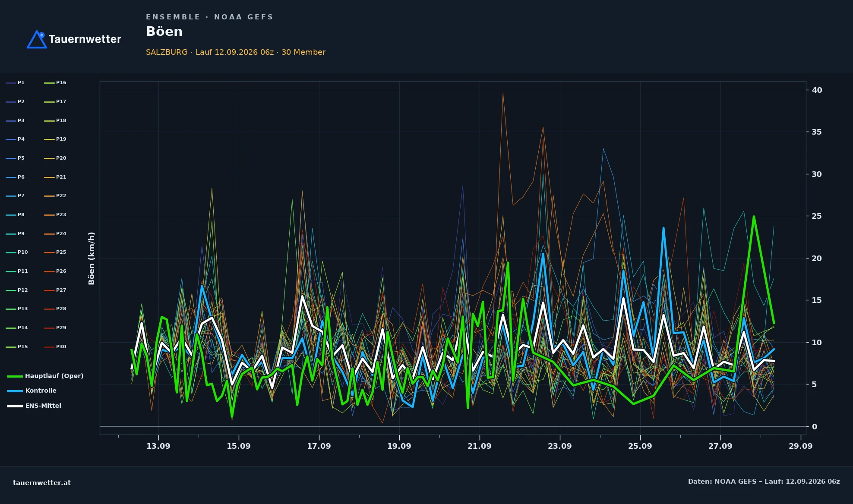Open the tauernwetter.at footer link
Screen dimensions: 853x504
click(42, 483)
